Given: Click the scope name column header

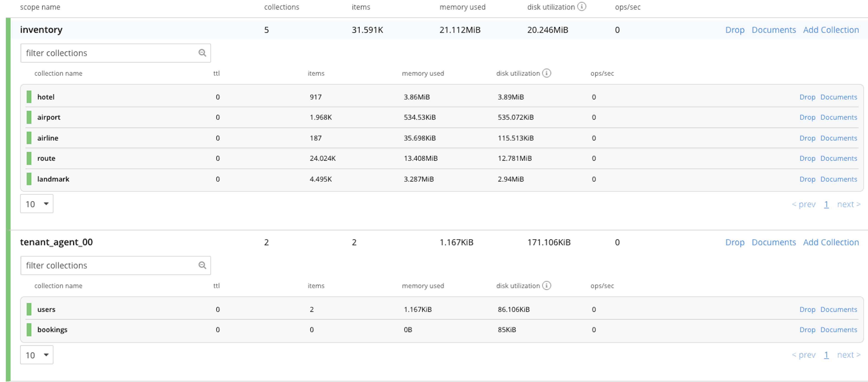Looking at the screenshot, I should (x=40, y=7).
